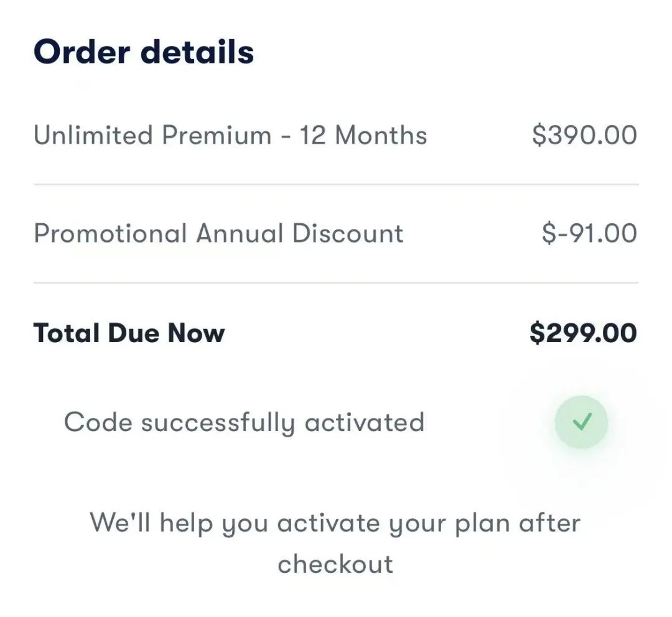Click the word 'Premium' in the plan name
This screenshot has height=617, width=672.
tap(217, 135)
